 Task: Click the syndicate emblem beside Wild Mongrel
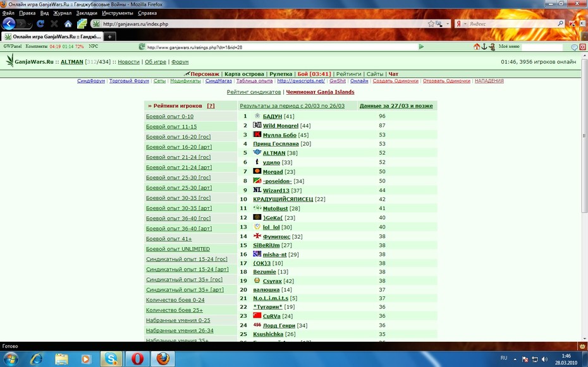[x=257, y=124]
